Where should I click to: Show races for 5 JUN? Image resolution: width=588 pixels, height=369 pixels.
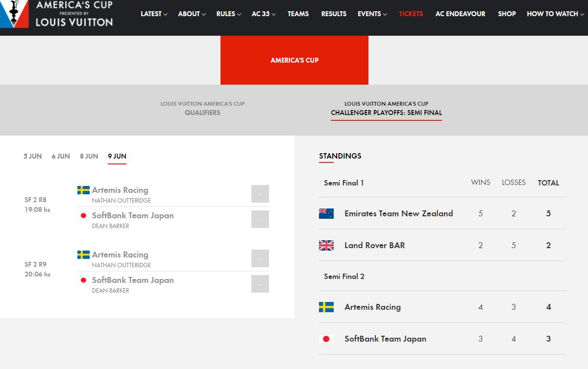33,156
